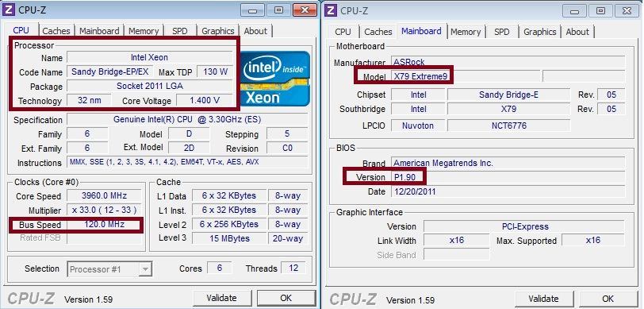Open Mainboard tab in left CPU-Z window
The height and width of the screenshot is (309, 644).
99,31
